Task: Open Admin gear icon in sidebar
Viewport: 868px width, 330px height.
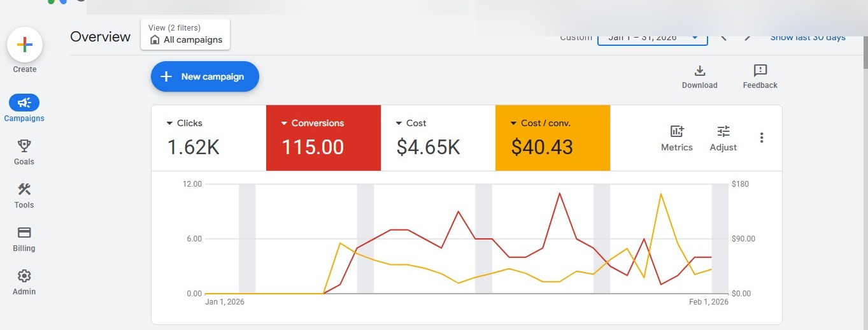Action: [x=24, y=275]
